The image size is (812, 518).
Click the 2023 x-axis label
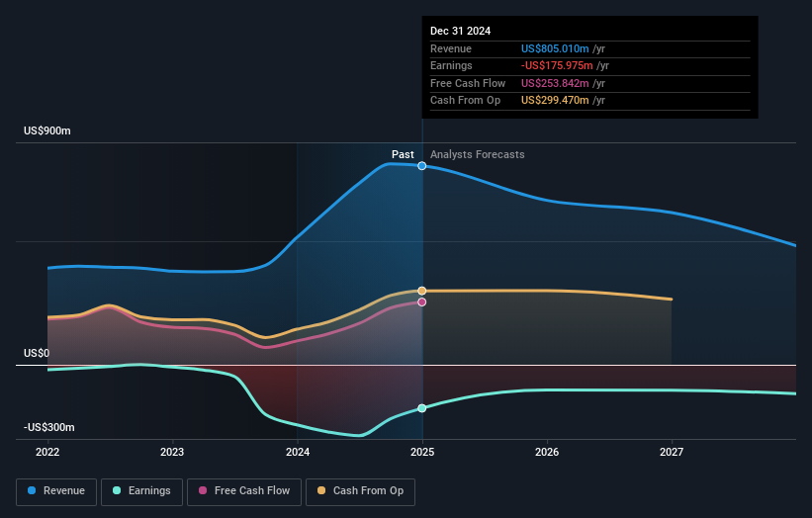click(172, 452)
